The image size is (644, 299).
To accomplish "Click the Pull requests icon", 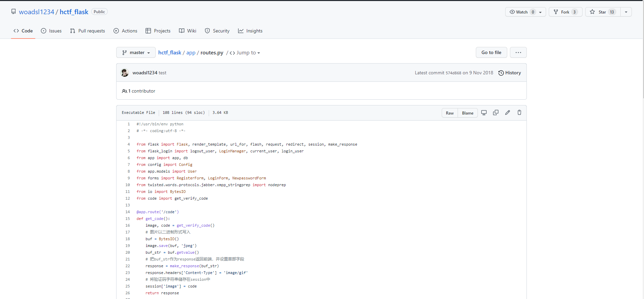I will [x=73, y=31].
